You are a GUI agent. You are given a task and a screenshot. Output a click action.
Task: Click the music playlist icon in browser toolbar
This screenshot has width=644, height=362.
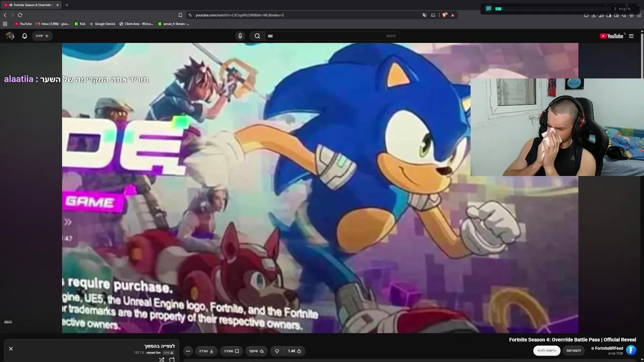coord(601,15)
